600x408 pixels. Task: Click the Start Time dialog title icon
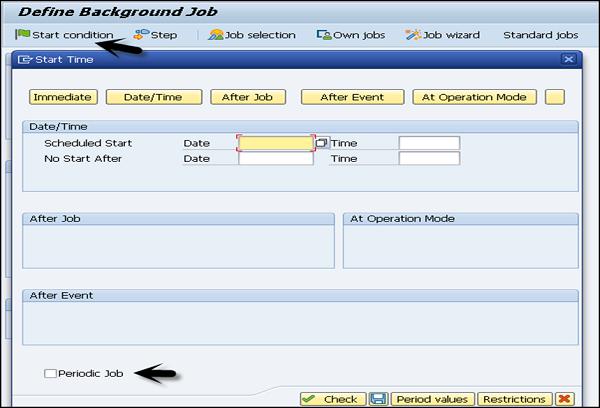(x=25, y=60)
